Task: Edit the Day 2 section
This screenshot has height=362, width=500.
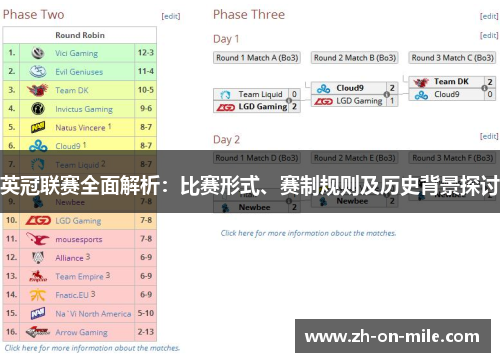Action: coord(489,136)
